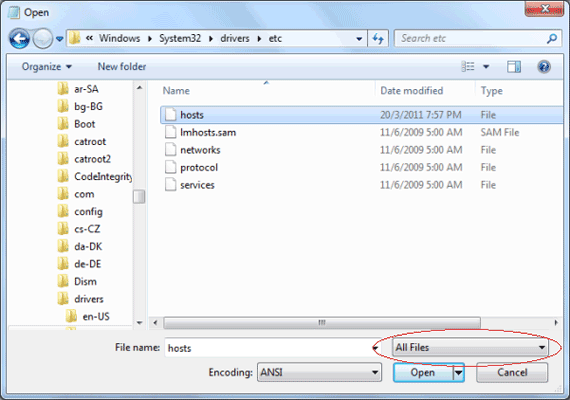Screen dimensions: 570x400
Task: Select the lmhosts.sam file
Action: click(x=362, y=132)
